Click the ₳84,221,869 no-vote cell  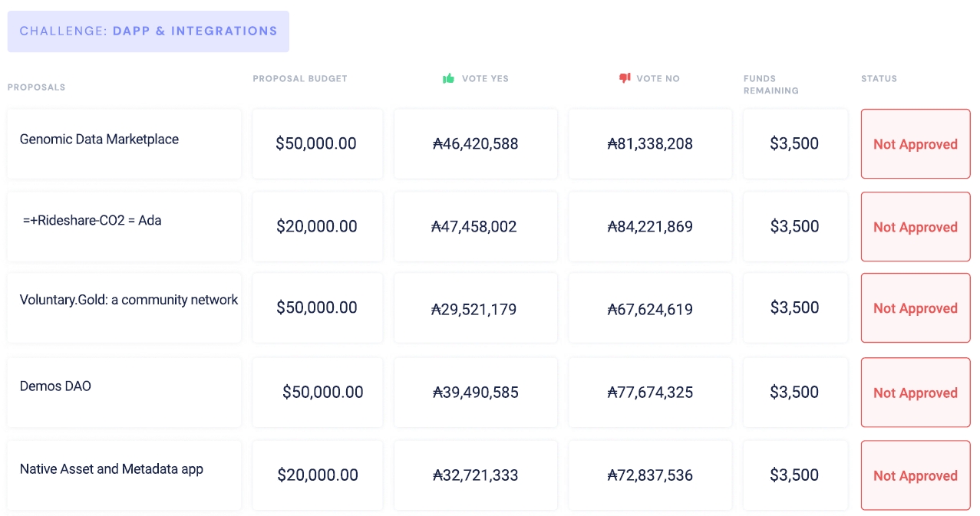click(x=650, y=226)
